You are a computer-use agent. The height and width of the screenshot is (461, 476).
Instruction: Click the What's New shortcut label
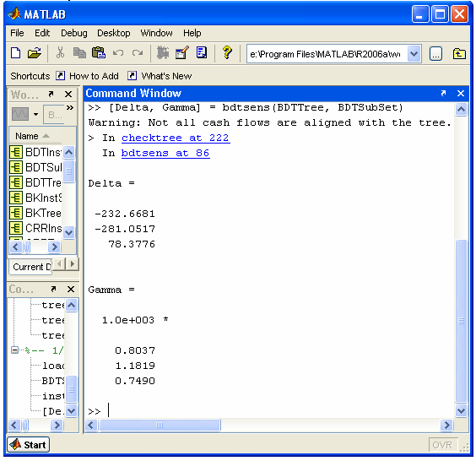coord(166,76)
